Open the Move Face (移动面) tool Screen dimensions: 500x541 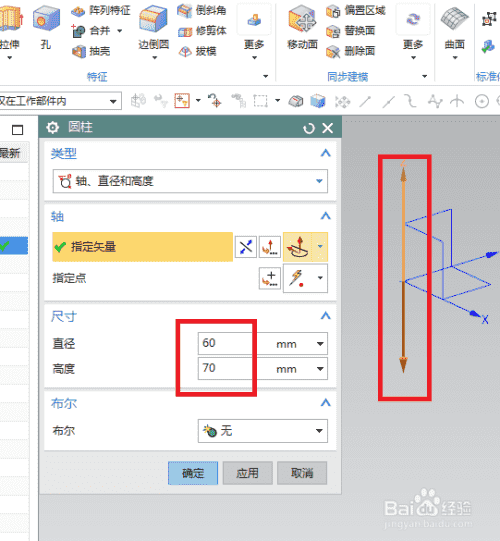pos(302,28)
